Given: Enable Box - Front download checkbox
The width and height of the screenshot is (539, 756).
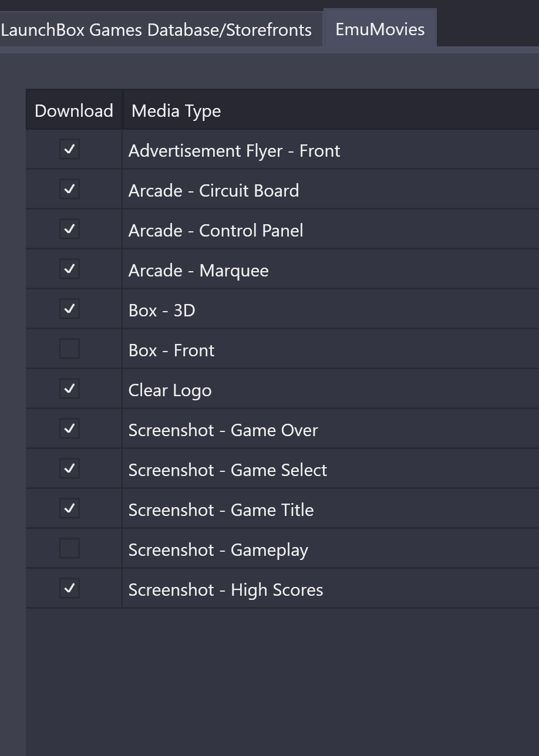Looking at the screenshot, I should tap(69, 349).
